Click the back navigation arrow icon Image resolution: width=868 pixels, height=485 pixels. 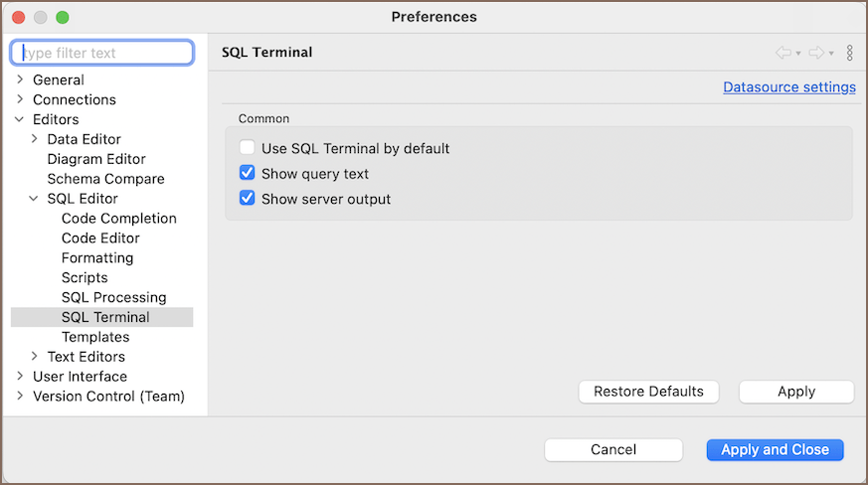[x=782, y=53]
